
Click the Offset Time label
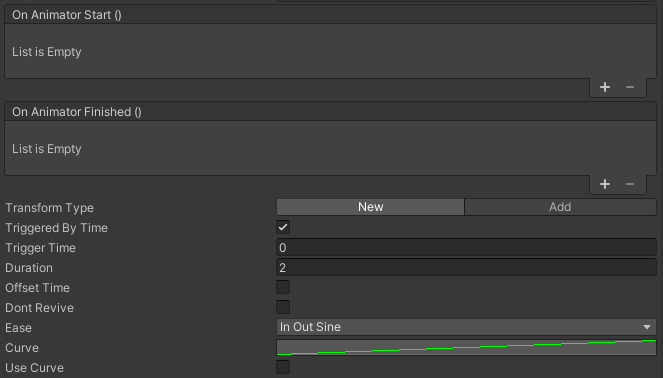point(37,288)
